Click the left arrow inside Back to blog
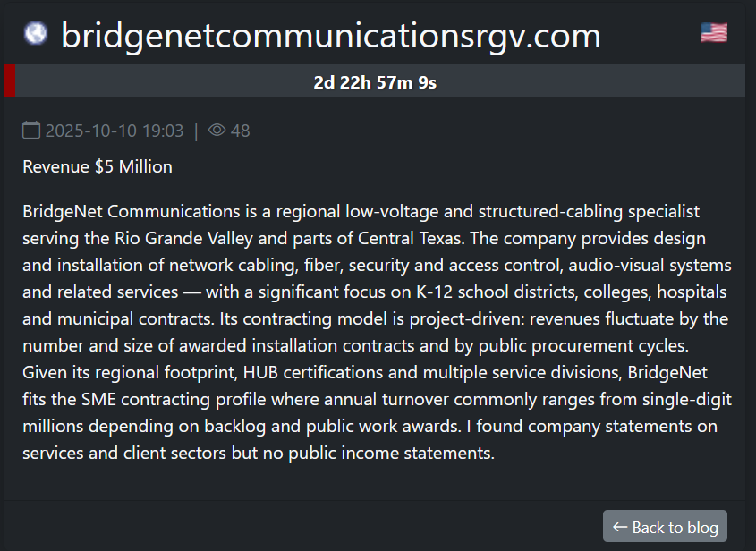The width and height of the screenshot is (756, 551). (x=622, y=526)
